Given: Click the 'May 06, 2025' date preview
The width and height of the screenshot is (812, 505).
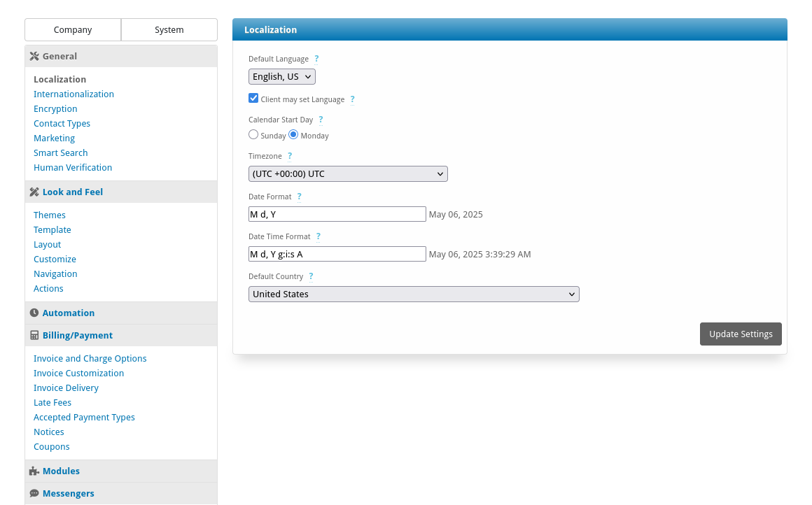Looking at the screenshot, I should click(456, 215).
